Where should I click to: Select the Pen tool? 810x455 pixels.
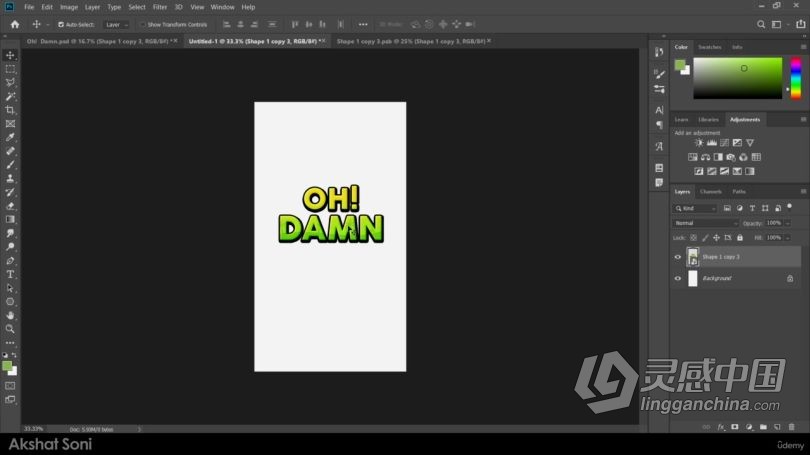pos(10,261)
